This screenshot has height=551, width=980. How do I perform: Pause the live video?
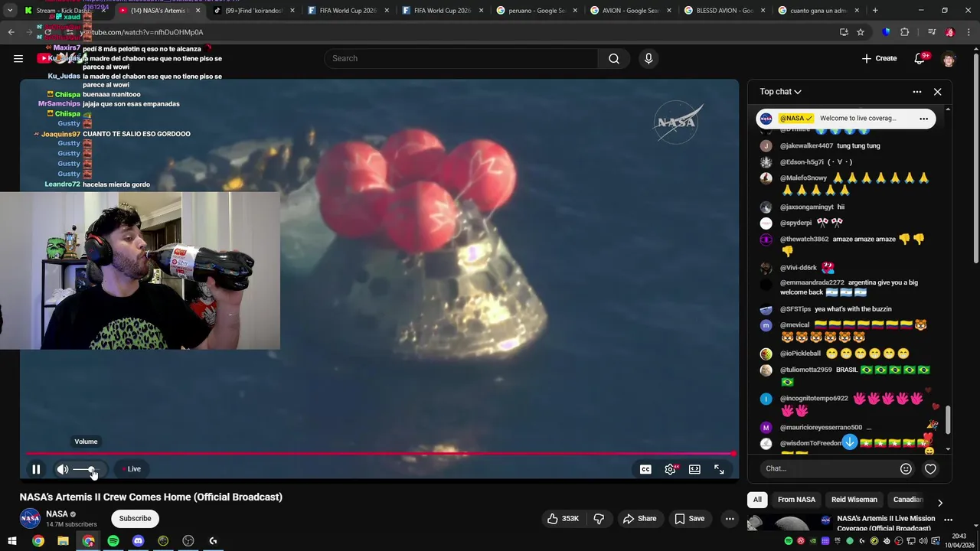[36, 469]
